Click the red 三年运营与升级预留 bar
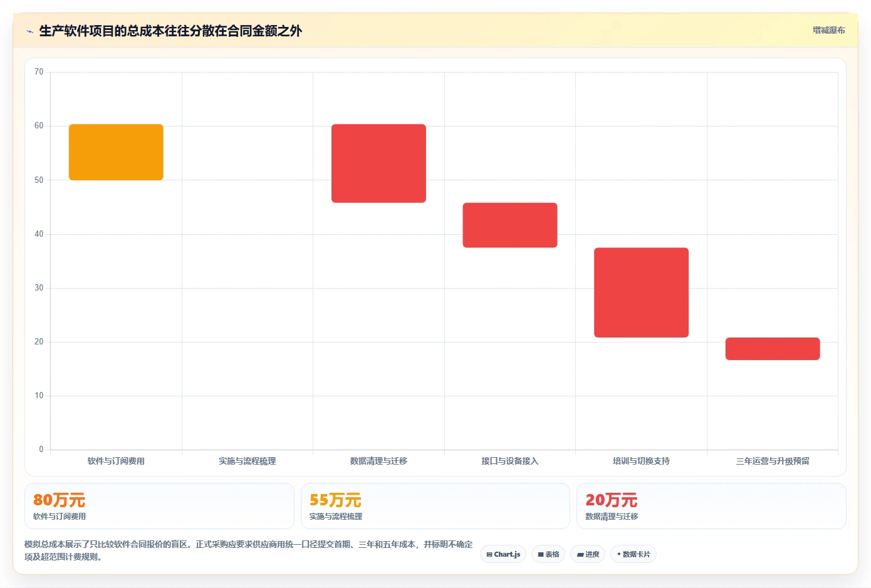The image size is (871, 588). [x=773, y=349]
